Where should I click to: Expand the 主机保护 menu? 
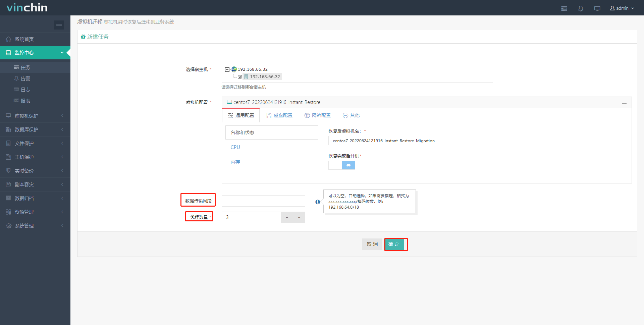35,157
